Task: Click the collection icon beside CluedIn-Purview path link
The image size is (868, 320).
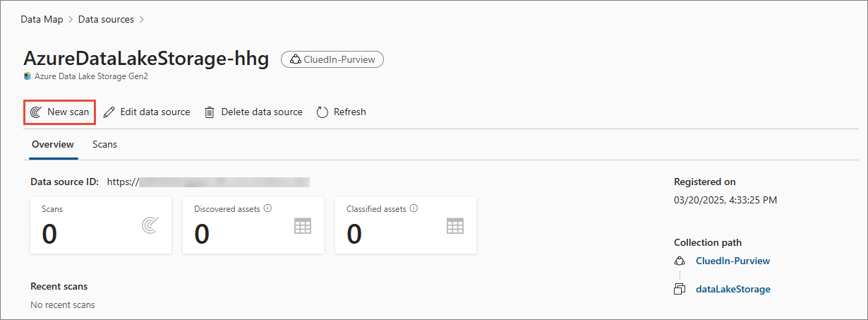Action: point(680,261)
